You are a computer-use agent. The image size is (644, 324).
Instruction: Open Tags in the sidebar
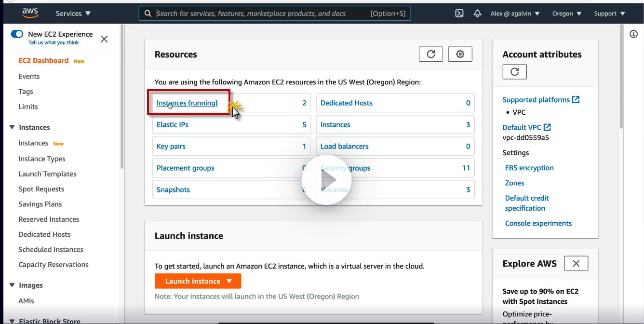coord(26,92)
